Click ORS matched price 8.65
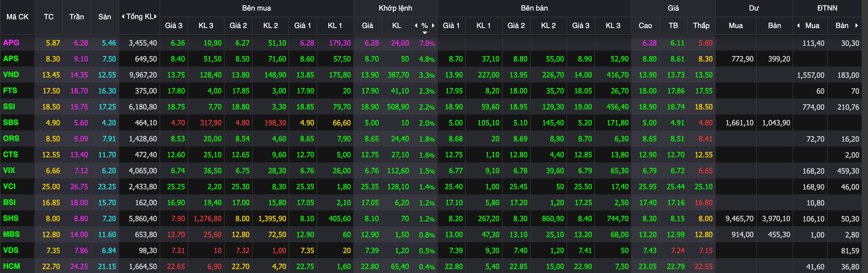The image size is (868, 273). pos(372,139)
